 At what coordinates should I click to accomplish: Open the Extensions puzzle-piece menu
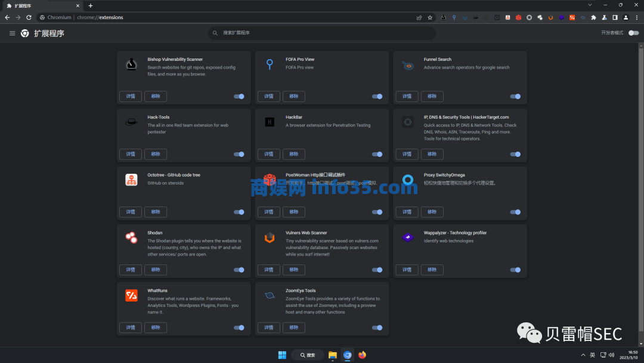[593, 18]
